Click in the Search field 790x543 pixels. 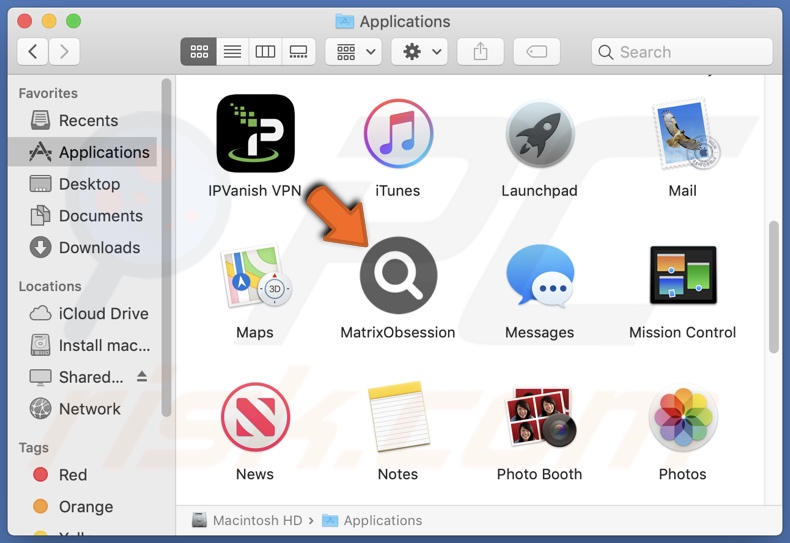pyautogui.click(x=682, y=51)
